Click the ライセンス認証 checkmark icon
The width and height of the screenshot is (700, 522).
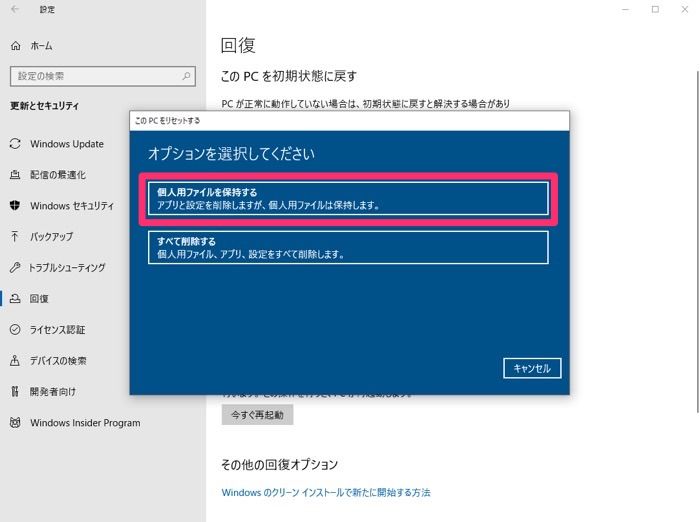15,330
